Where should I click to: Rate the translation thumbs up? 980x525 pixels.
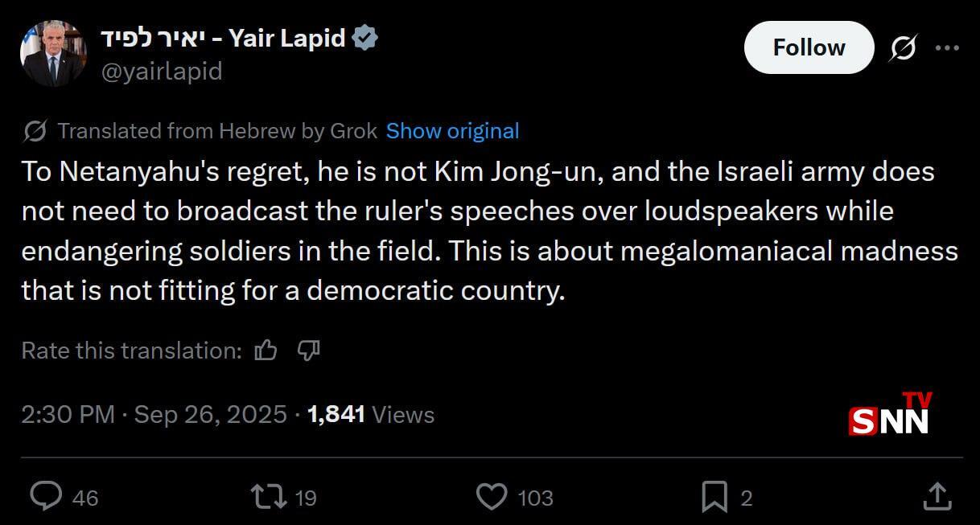click(x=266, y=351)
